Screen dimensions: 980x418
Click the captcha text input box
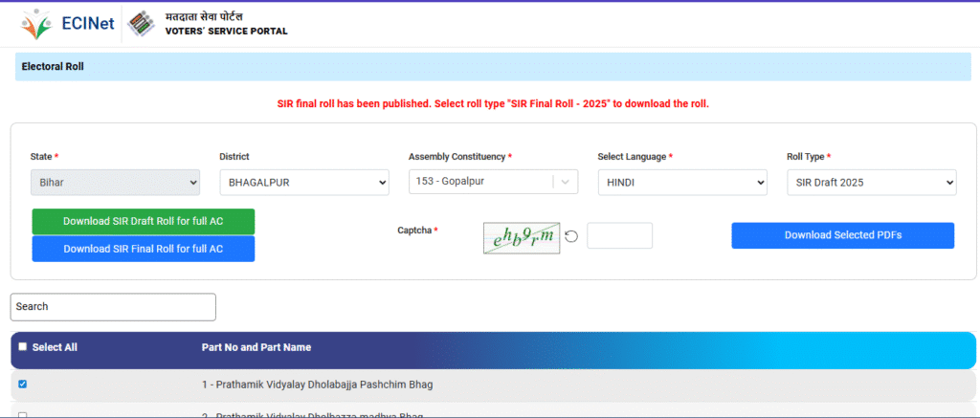[619, 236]
